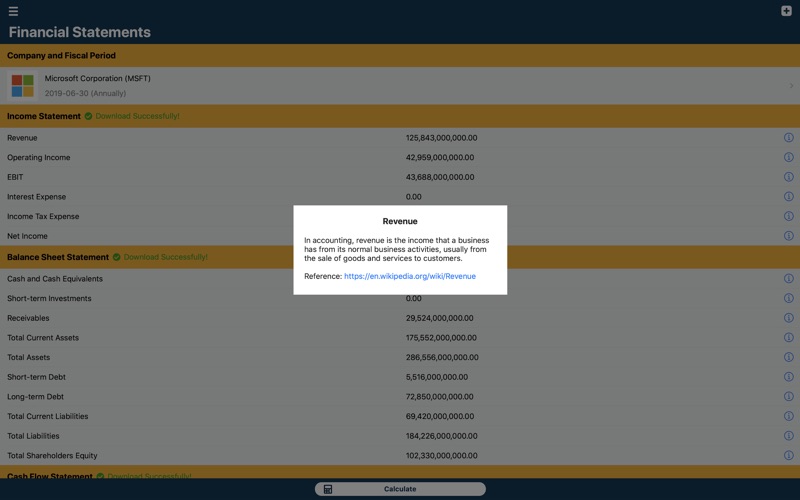The height and width of the screenshot is (500, 800).
Task: Click the Receivables value 29,524,000,000.00
Action: tap(439, 318)
